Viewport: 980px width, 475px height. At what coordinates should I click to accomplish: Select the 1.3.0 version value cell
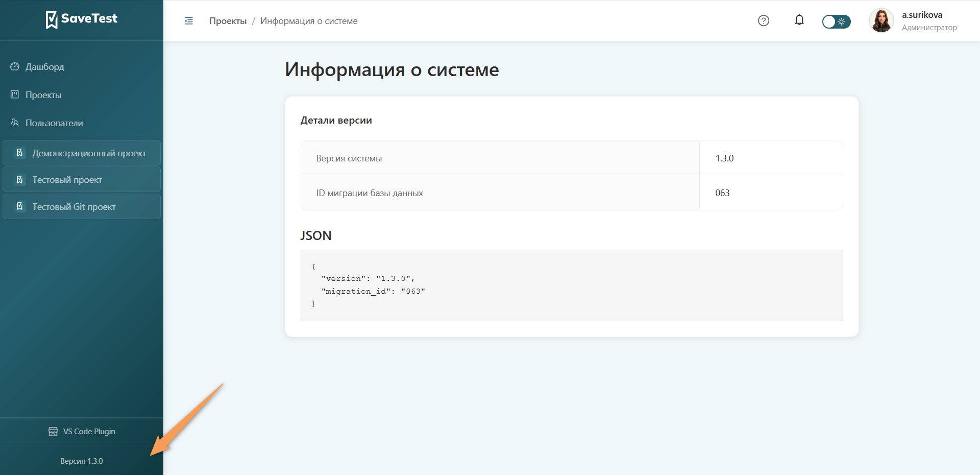[771, 158]
